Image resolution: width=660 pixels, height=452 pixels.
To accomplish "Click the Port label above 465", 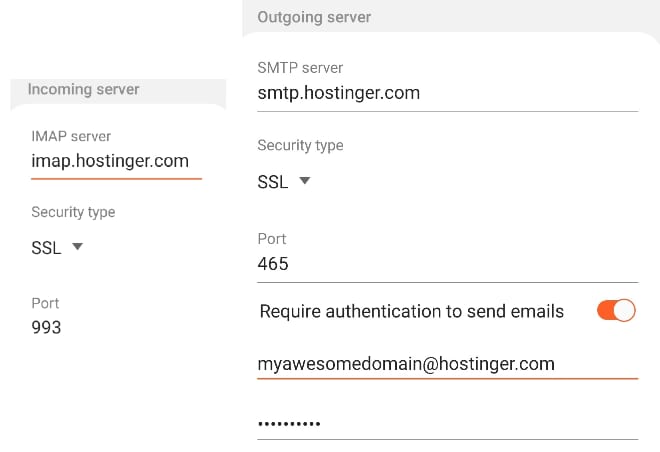I will (x=272, y=239).
